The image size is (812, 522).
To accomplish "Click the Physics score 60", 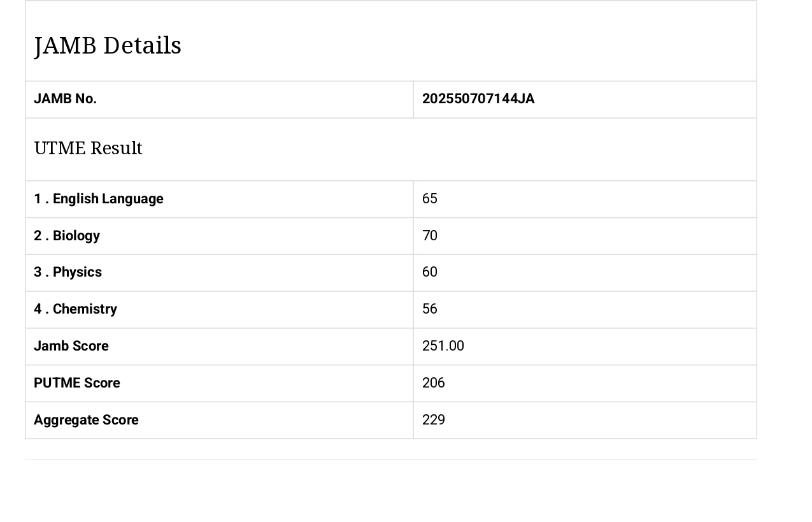I will coord(430,272).
